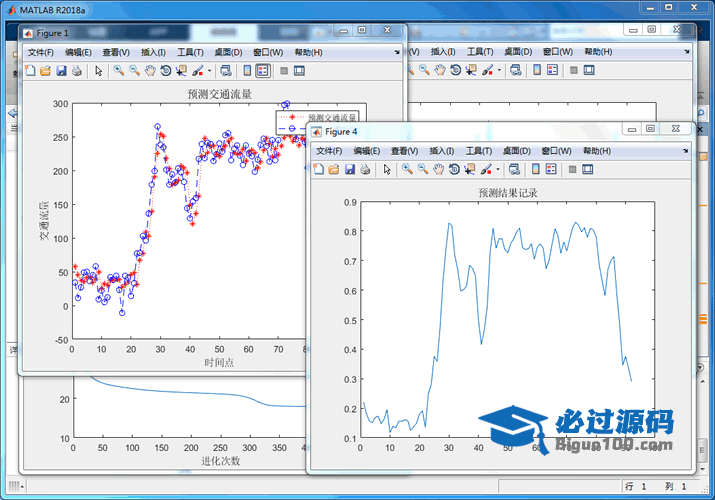The width and height of the screenshot is (715, 500).
Task: Select Zoom Out magnifier in Figure 1 toolbar
Action: [134, 71]
